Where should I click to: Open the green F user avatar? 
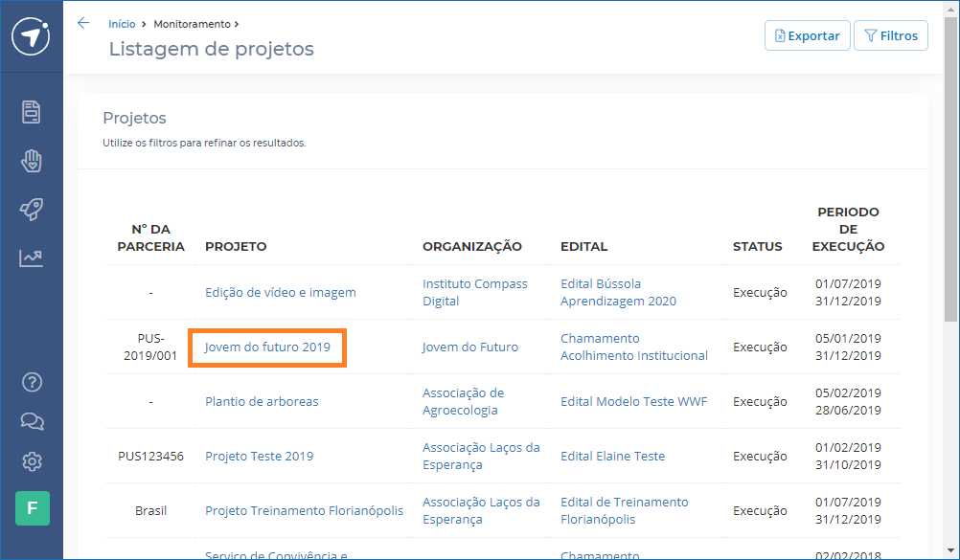33,508
